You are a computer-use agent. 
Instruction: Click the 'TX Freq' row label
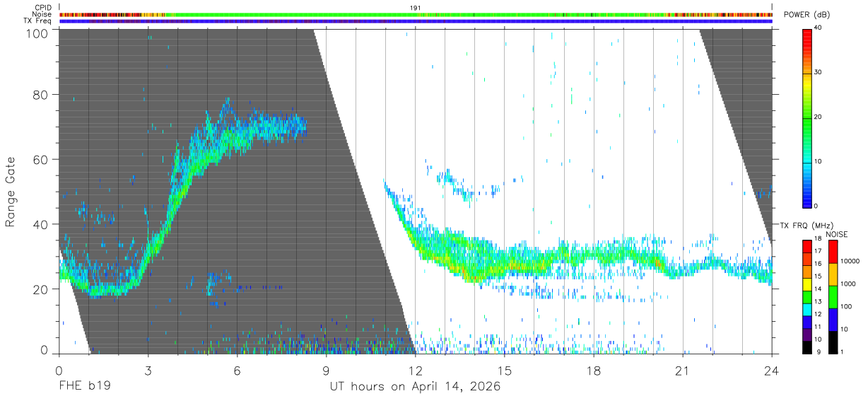tap(37, 21)
